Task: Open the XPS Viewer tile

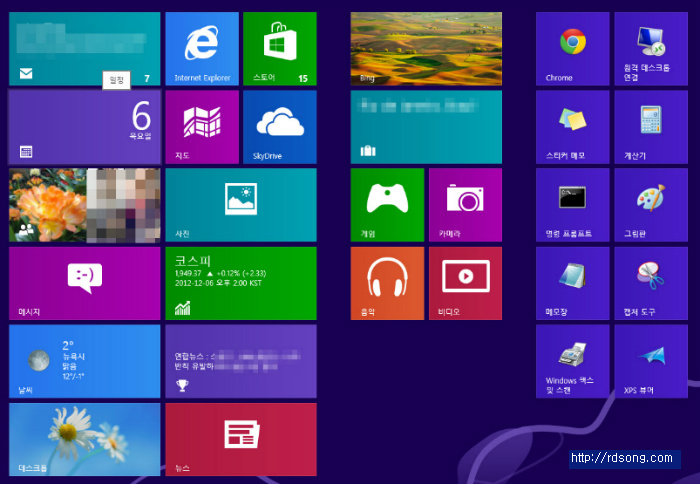Action: 650,360
